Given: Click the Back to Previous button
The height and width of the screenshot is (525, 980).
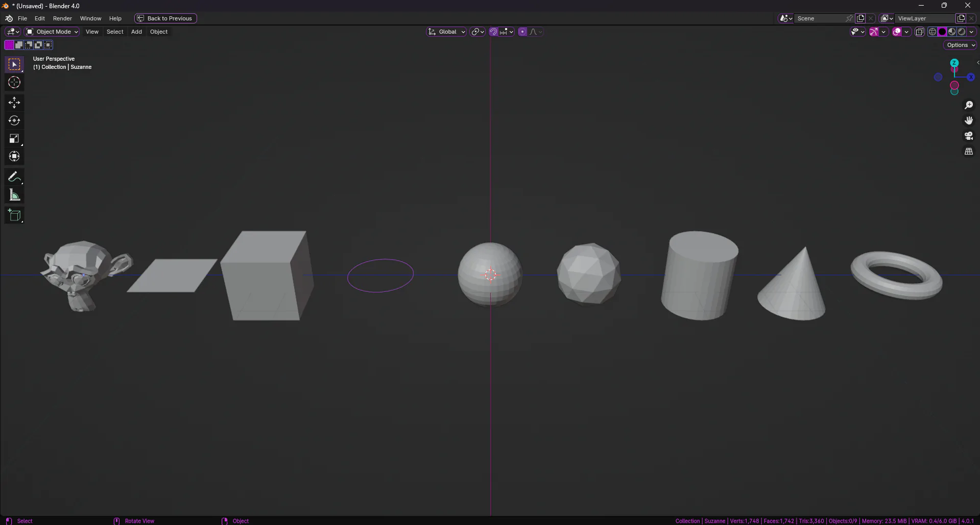Looking at the screenshot, I should click(165, 18).
